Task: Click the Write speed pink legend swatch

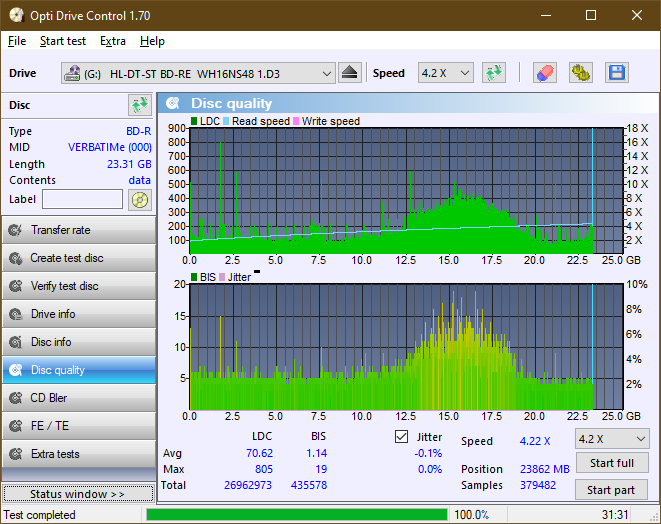Action: (x=296, y=121)
